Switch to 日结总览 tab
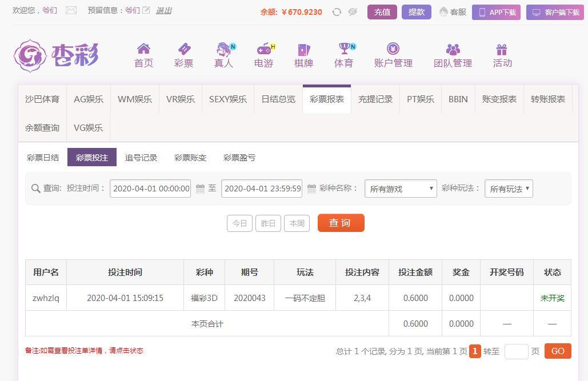The height and width of the screenshot is (381, 588). coord(278,99)
